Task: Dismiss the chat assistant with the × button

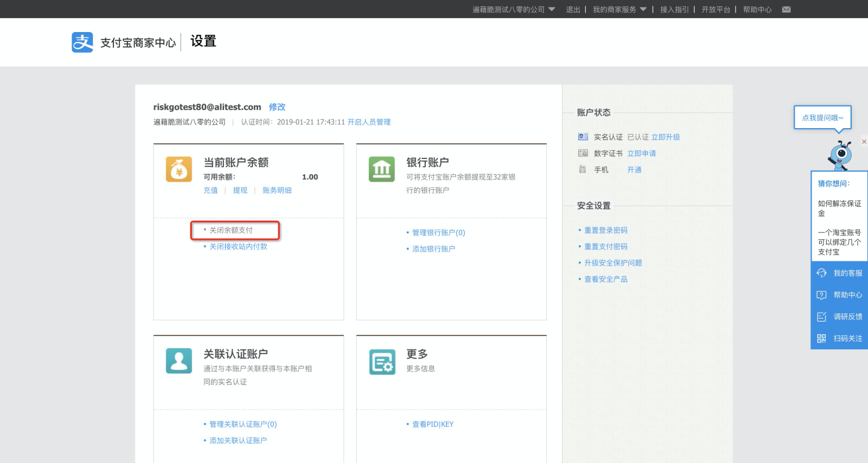Action: [x=864, y=141]
